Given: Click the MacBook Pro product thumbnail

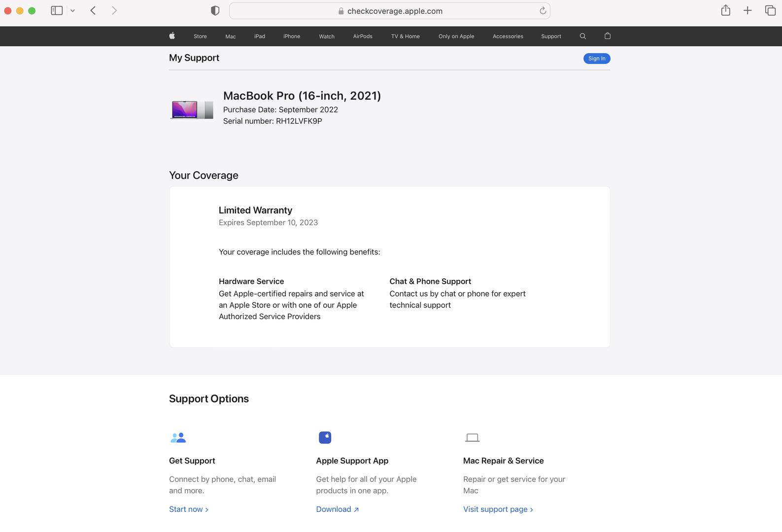Looking at the screenshot, I should click(x=192, y=110).
